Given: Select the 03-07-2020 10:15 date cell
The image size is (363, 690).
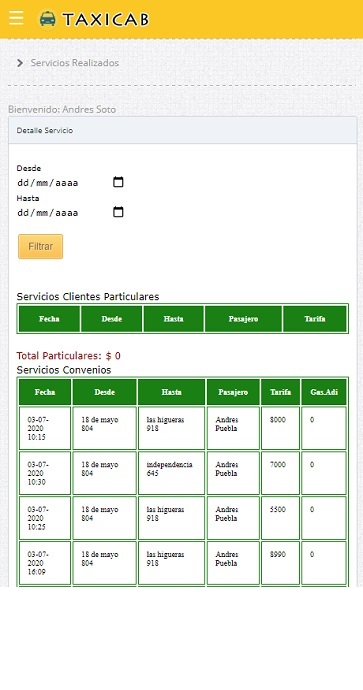Looking at the screenshot, I should click(45, 428).
